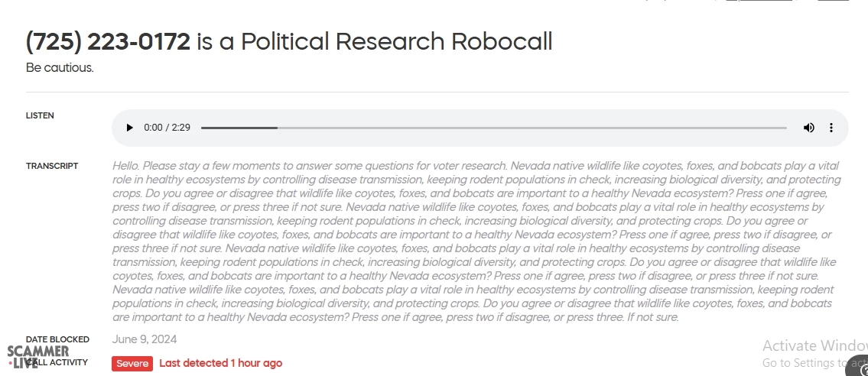The image size is (868, 376).
Task: Open the audio player three-dot options menu
Action: tap(831, 128)
